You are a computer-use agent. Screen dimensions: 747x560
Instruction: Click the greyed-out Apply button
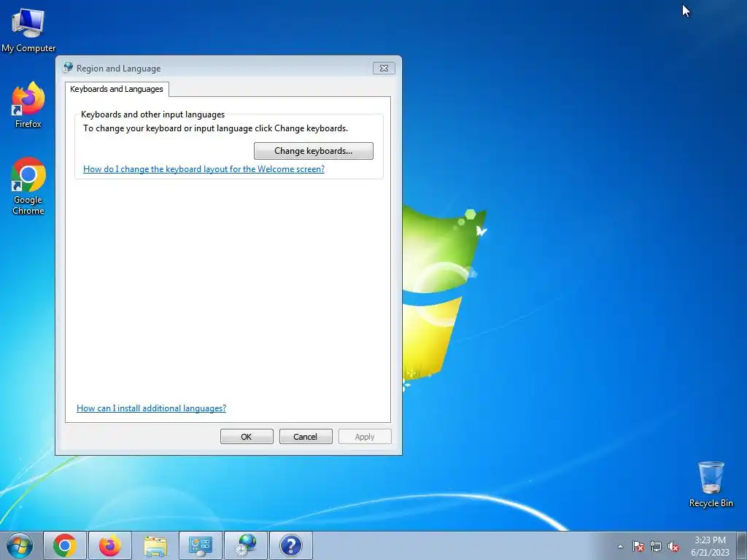tap(365, 437)
